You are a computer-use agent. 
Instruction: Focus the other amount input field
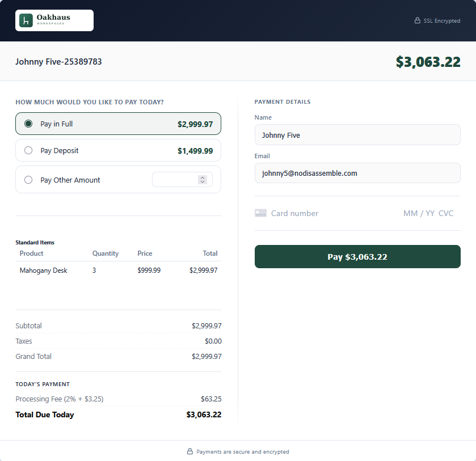pyautogui.click(x=182, y=180)
